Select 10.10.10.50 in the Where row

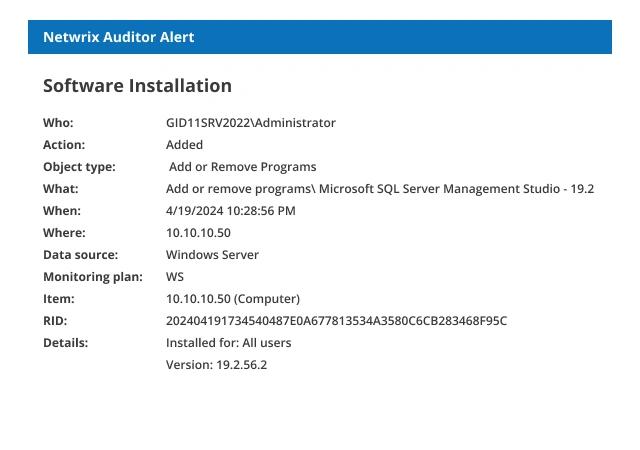click(x=198, y=233)
